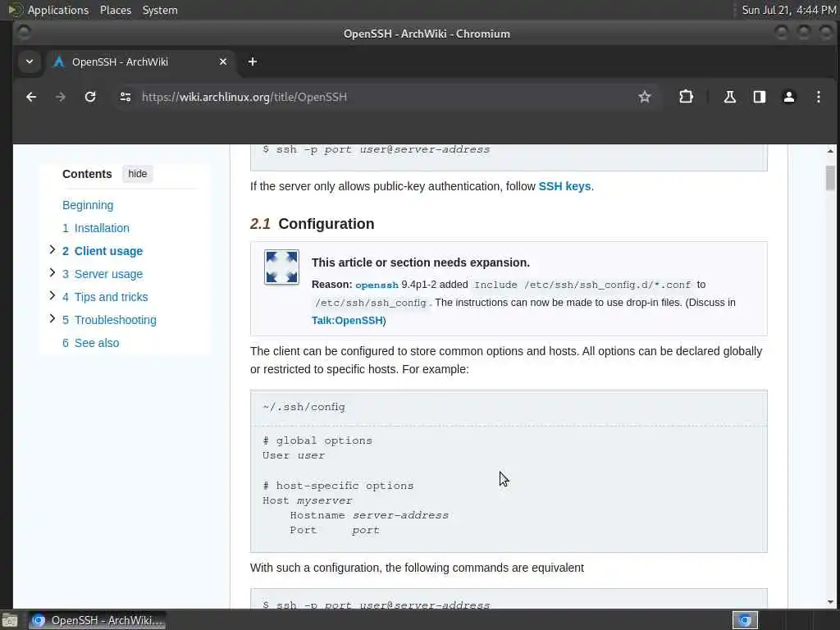840x630 pixels.
Task: View site information icon in address bar
Action: tap(126, 97)
